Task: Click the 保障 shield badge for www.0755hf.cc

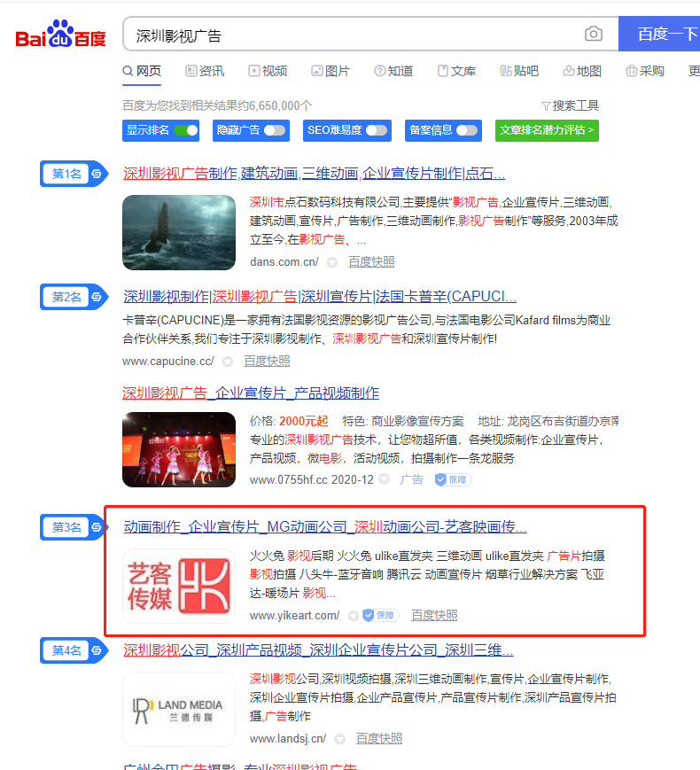Action: point(453,479)
